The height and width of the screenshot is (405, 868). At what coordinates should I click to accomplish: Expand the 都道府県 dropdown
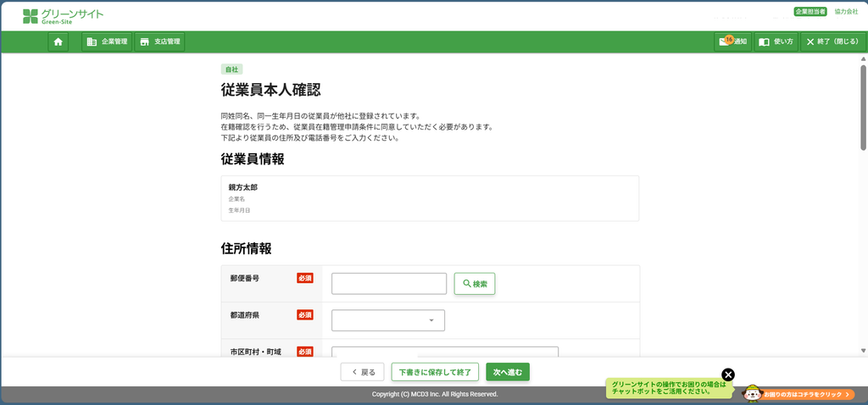(388, 320)
